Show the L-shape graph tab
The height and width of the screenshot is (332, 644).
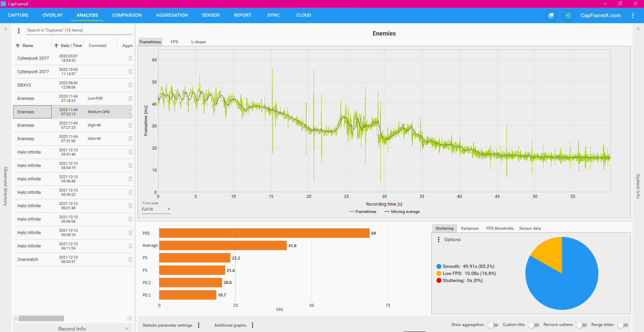pyautogui.click(x=199, y=42)
